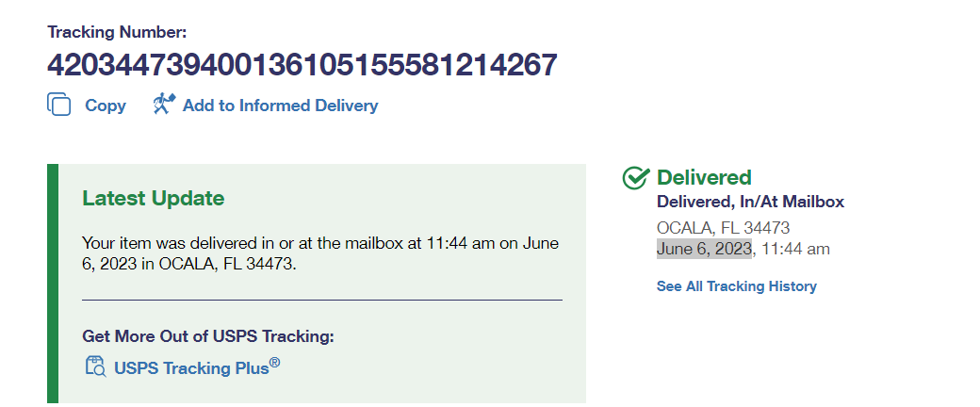Click the Get More Out of USPS Tracking heading
980x407 pixels.
pyautogui.click(x=208, y=336)
